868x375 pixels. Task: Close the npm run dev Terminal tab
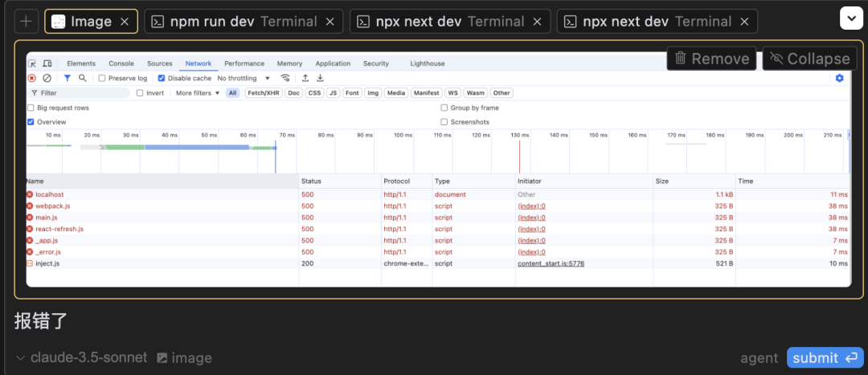(x=330, y=22)
